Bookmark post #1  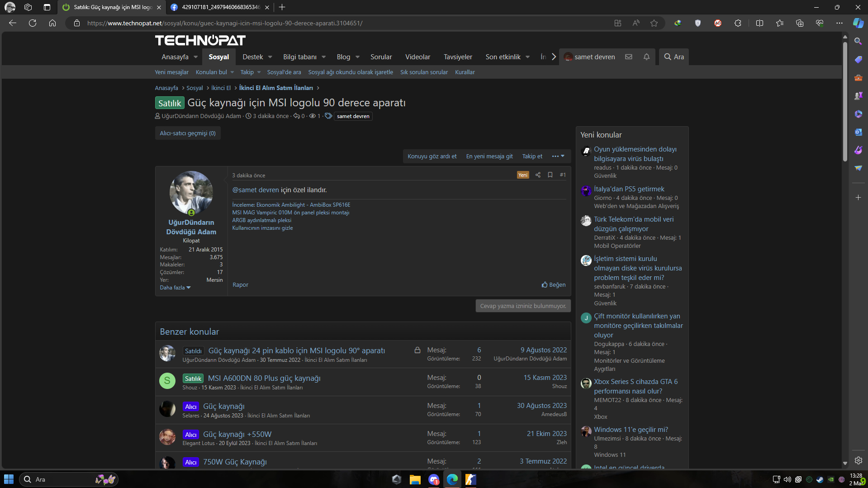550,175
